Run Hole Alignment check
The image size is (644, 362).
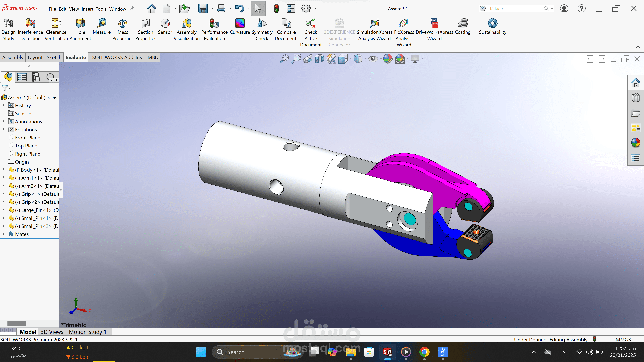[x=80, y=29]
